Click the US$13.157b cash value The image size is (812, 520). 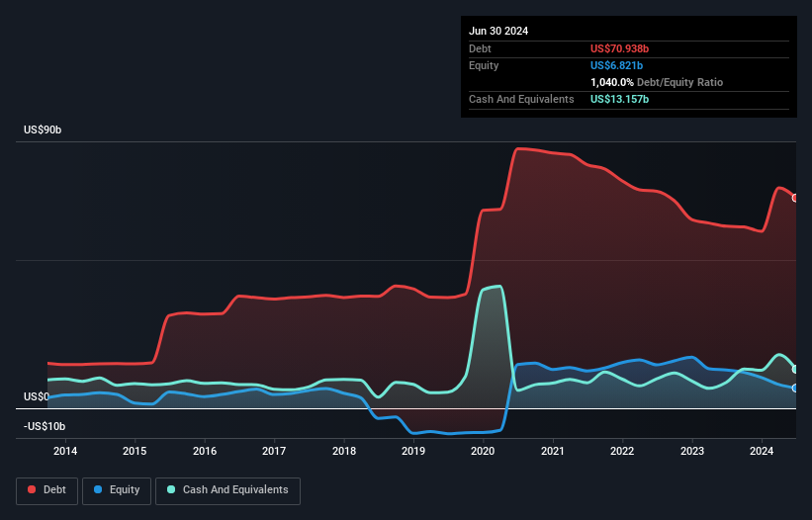619,99
